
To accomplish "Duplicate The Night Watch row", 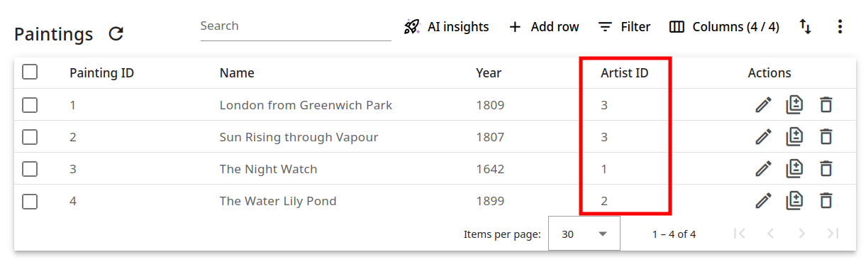I will point(794,169).
